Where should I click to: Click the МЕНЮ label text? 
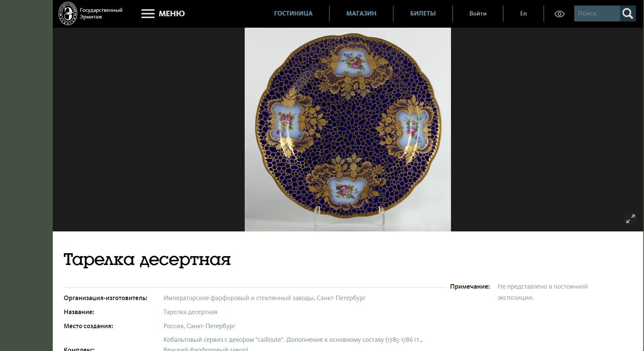click(x=172, y=14)
